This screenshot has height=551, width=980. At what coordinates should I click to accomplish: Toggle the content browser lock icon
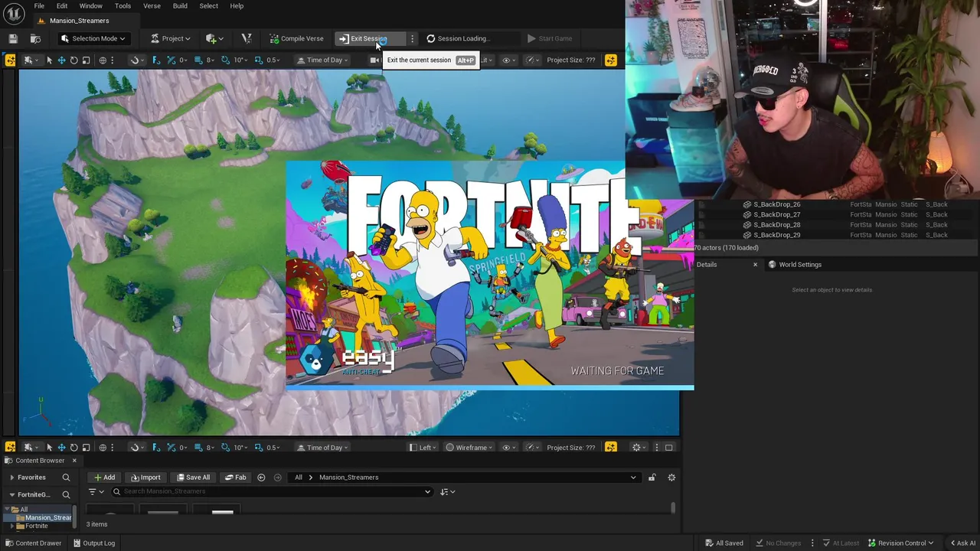[652, 478]
